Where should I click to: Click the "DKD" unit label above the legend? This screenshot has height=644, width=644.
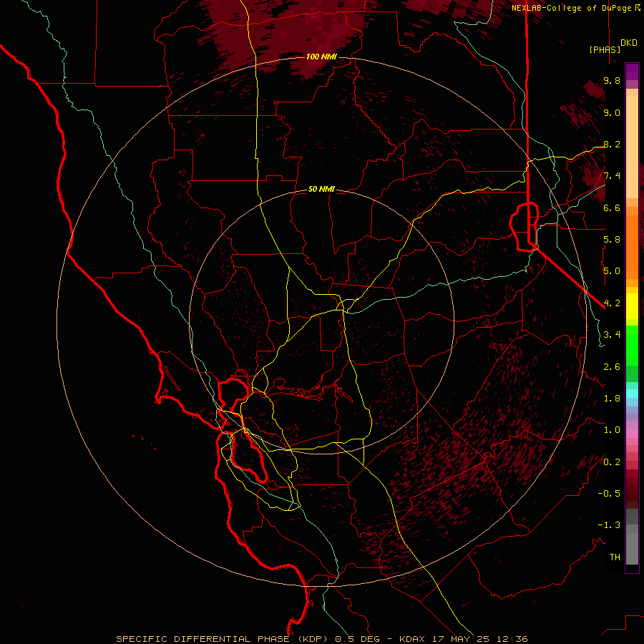(x=629, y=43)
